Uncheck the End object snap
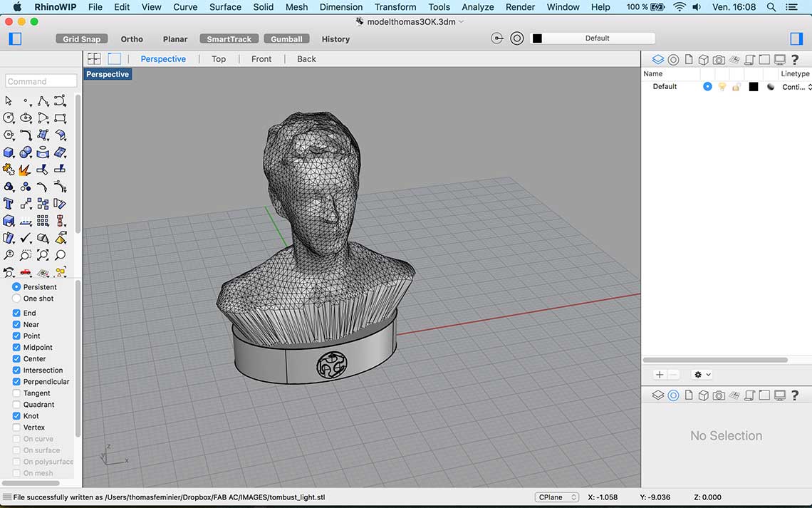Screen dimensions: 812x508 click(x=16, y=313)
